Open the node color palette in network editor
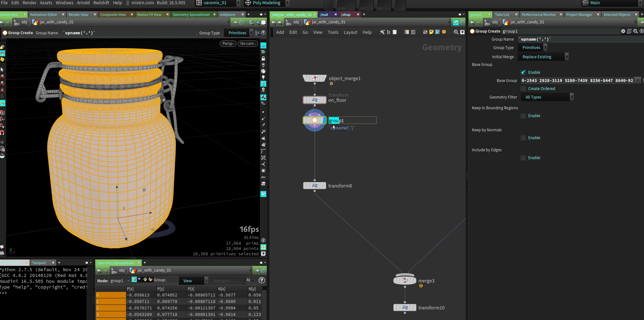 (407, 32)
